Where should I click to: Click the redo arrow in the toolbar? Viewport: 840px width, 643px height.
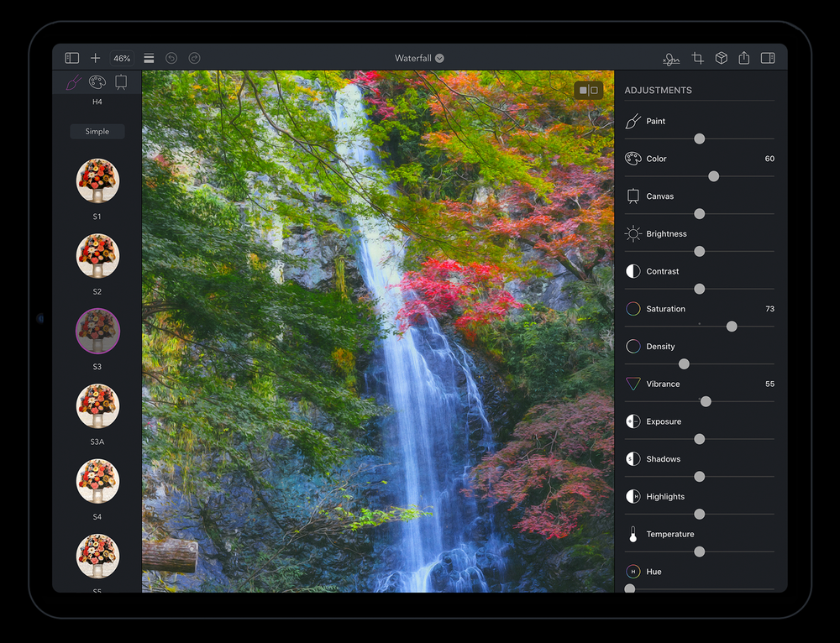point(194,58)
